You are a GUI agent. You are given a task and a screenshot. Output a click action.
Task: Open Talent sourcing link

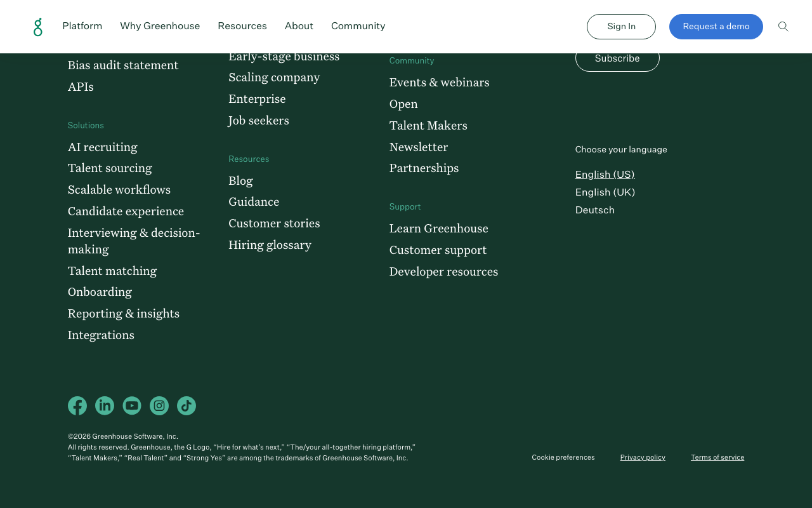pyautogui.click(x=110, y=168)
